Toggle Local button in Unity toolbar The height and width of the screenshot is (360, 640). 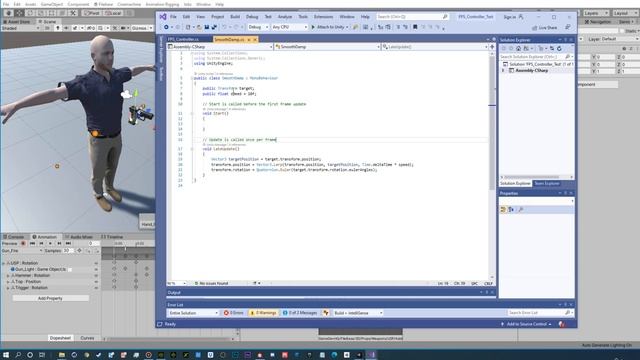click(113, 13)
